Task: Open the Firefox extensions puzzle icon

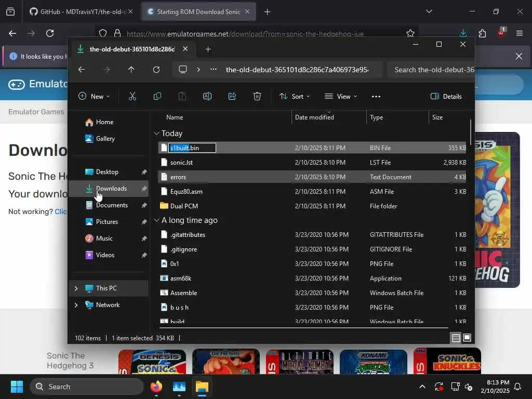Action: (482, 33)
